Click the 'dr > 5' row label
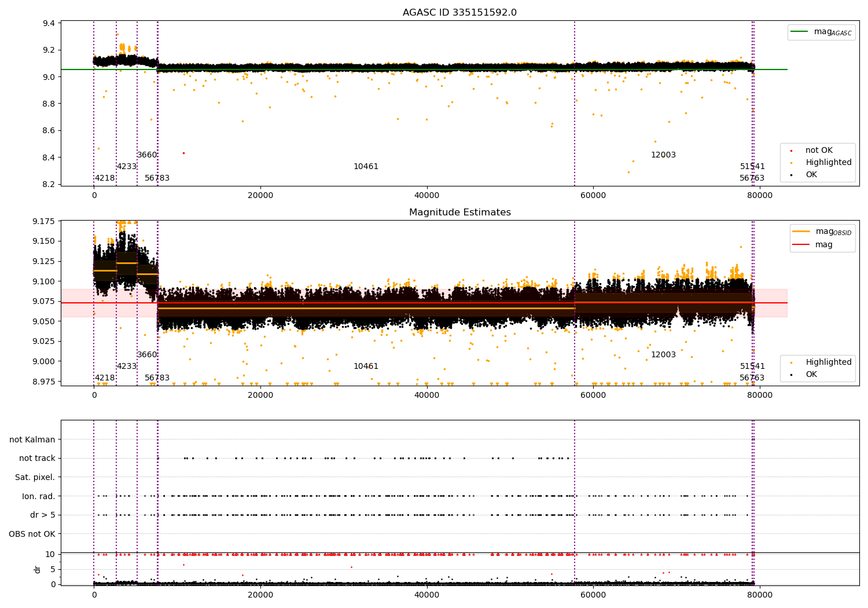Viewport: 868px width, 608px height. tap(42, 515)
